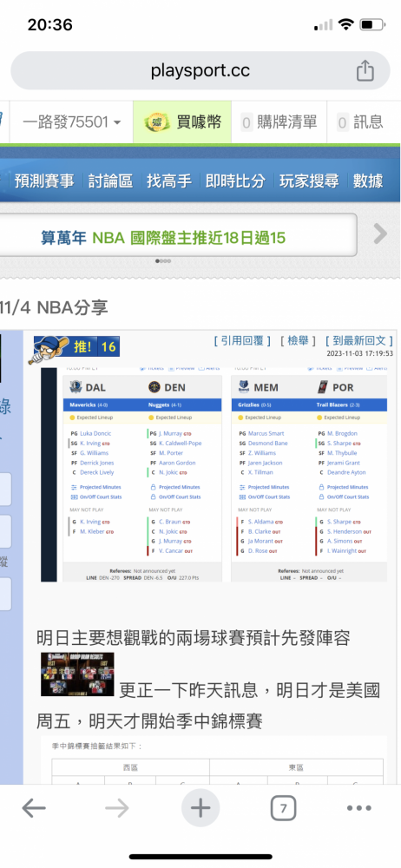This screenshot has height=868, width=401.
Task: Click the 買噱幣 coin icon
Action: coord(157,122)
